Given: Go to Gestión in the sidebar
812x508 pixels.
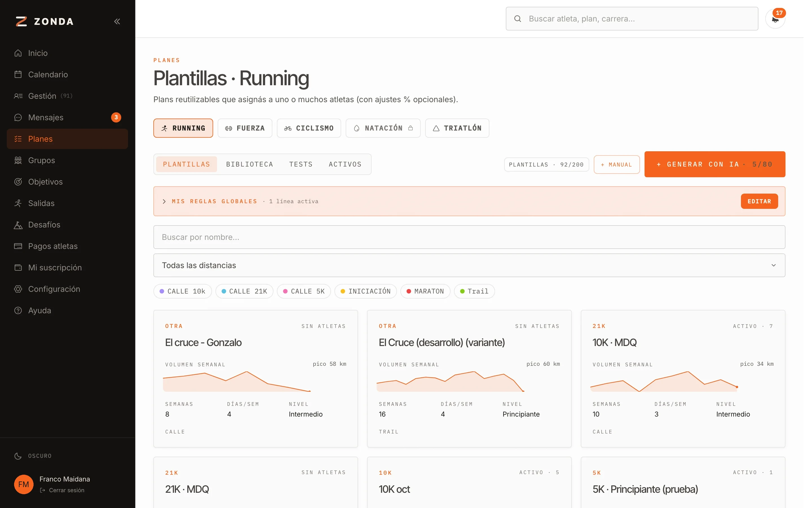Looking at the screenshot, I should pos(67,96).
